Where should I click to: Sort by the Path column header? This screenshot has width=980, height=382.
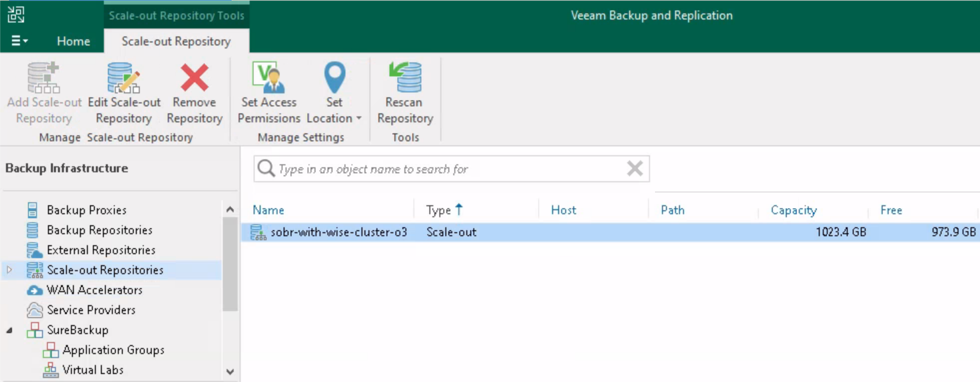click(672, 210)
